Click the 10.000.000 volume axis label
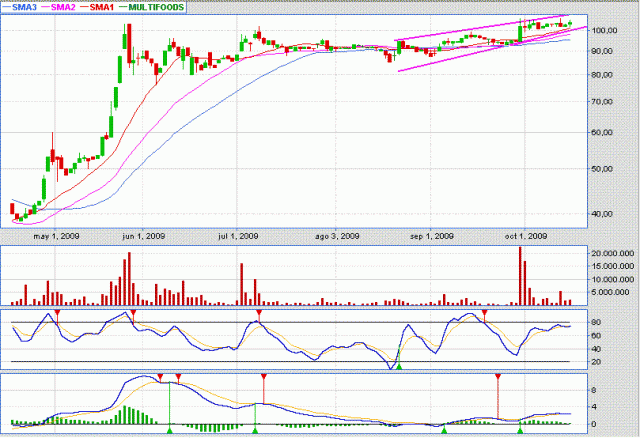 pyautogui.click(x=613, y=280)
